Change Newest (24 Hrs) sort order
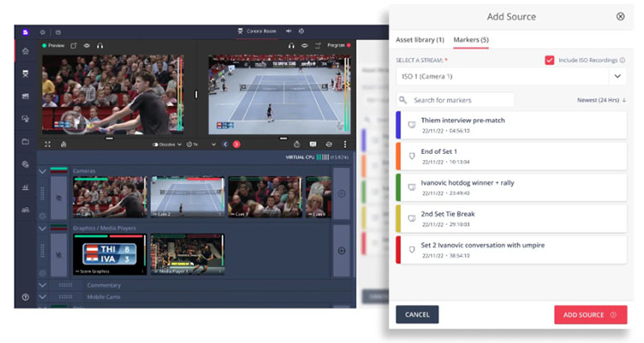The height and width of the screenshot is (343, 644). pos(601,100)
